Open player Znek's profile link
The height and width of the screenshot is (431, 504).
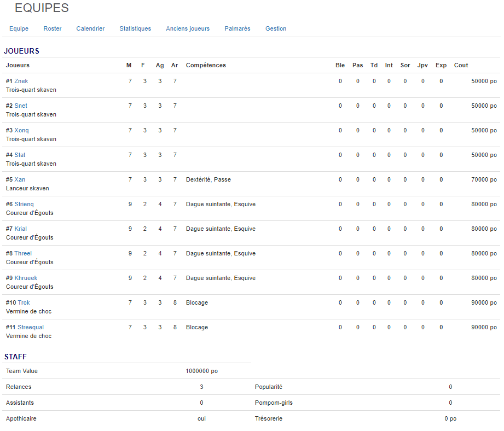(x=21, y=81)
